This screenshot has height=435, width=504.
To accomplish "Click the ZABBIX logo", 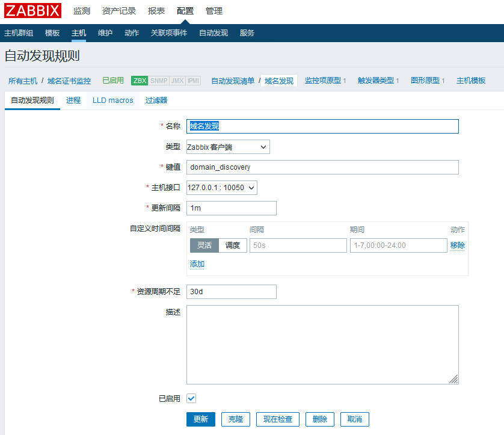I will (33, 11).
